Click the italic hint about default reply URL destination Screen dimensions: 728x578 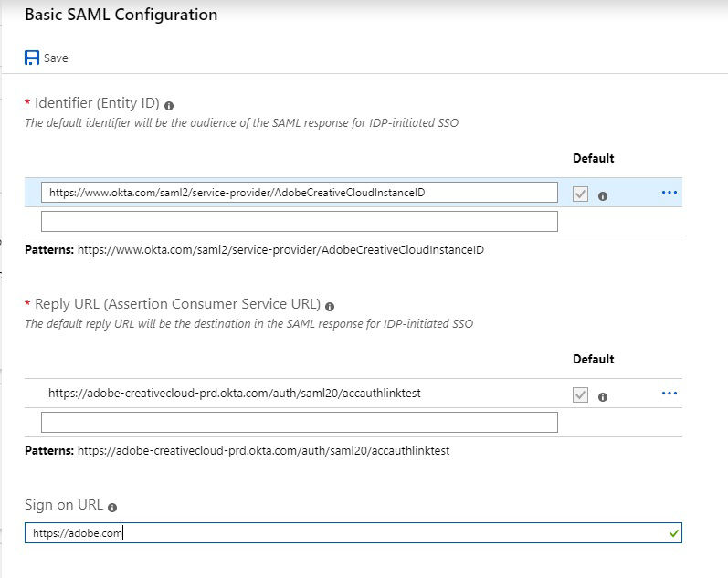tap(248, 323)
